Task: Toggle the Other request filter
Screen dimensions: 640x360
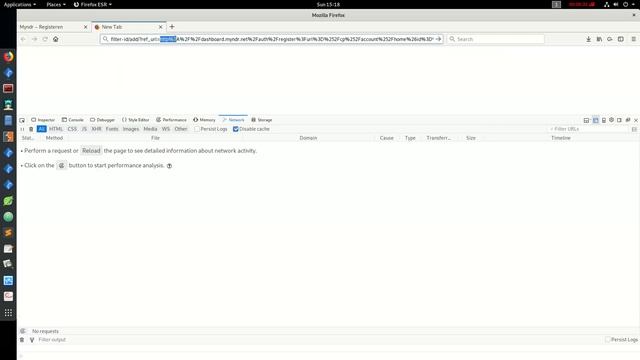Action: pos(181,129)
